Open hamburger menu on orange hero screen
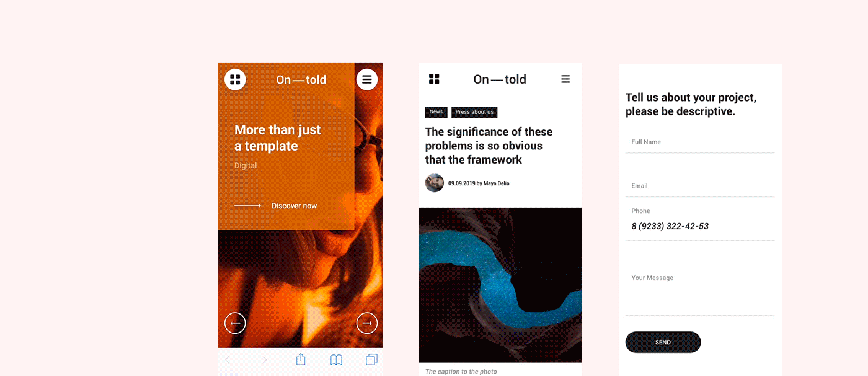This screenshot has height=376, width=868. tap(367, 79)
